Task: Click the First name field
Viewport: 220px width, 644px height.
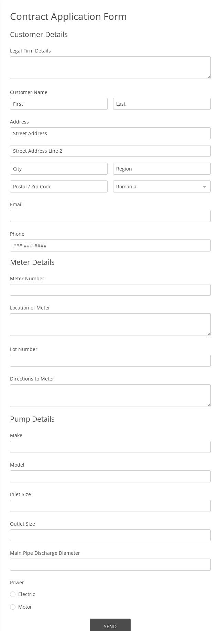Action: pos(58,104)
